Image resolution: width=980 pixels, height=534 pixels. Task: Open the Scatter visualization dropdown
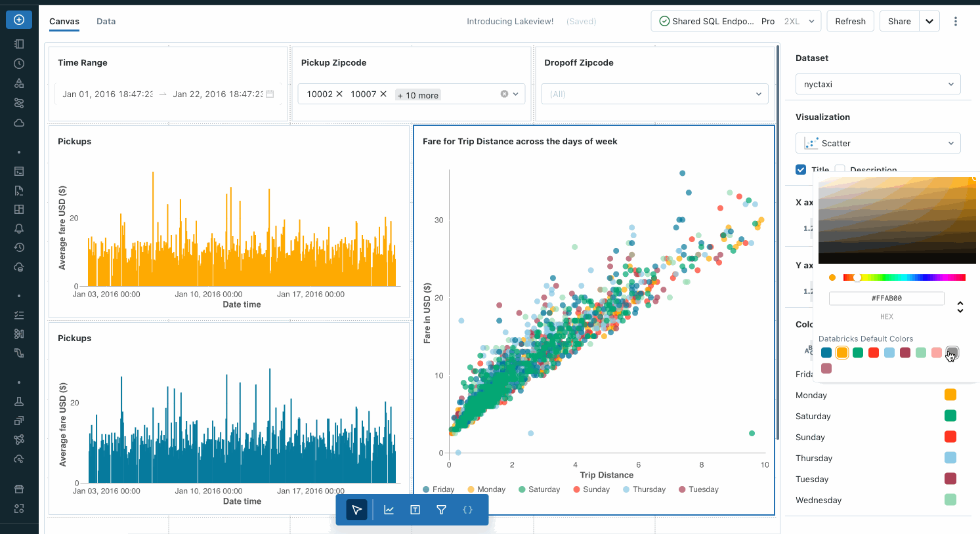tap(878, 142)
